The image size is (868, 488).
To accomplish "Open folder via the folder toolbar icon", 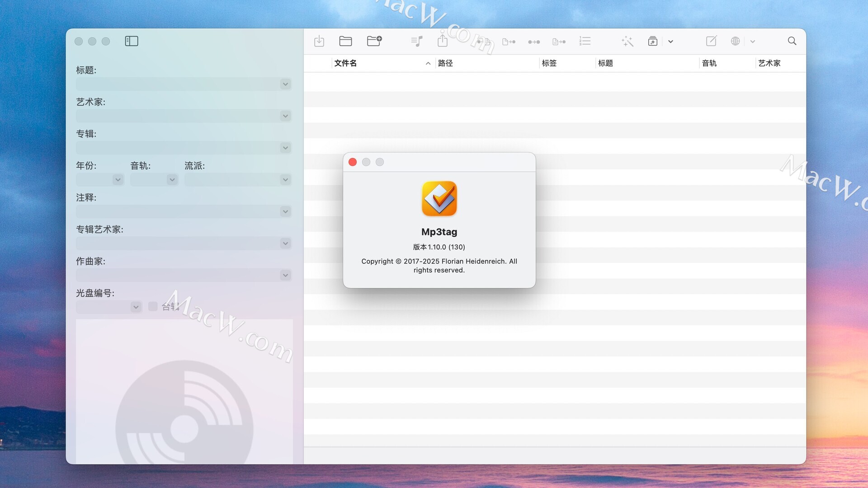I will pyautogui.click(x=345, y=41).
